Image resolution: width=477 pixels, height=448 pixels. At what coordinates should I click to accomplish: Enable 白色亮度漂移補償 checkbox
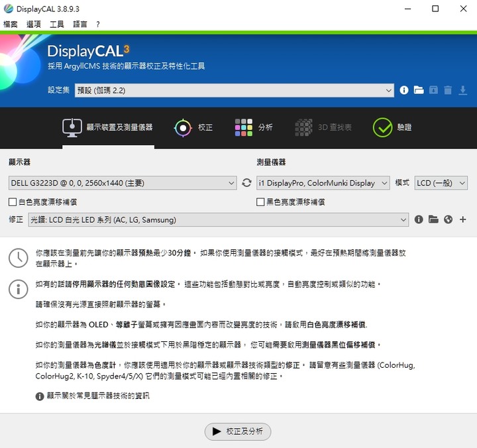[13, 202]
